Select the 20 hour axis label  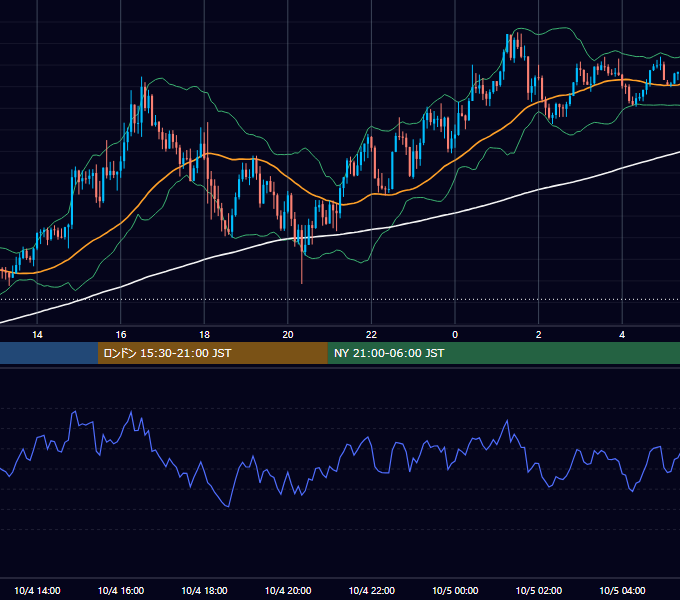point(288,335)
